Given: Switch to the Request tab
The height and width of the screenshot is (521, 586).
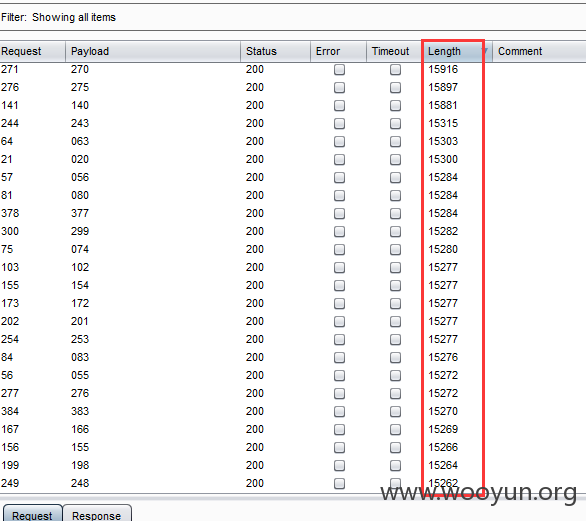Looking at the screenshot, I should coord(33,514).
